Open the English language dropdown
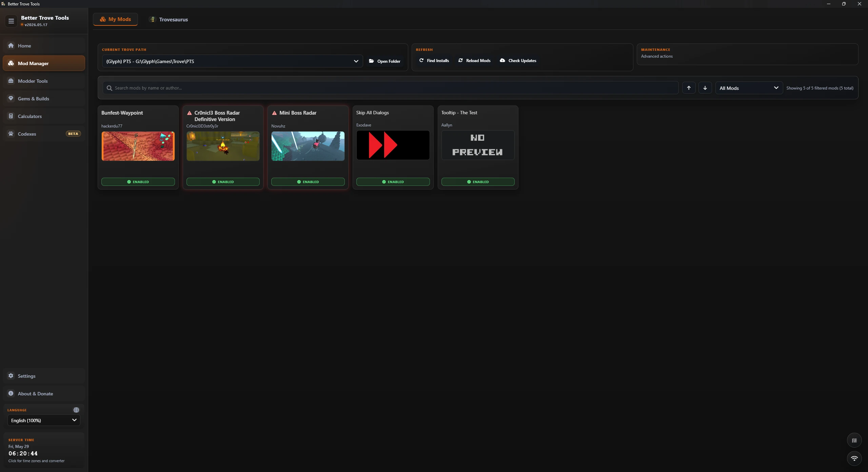 pos(44,420)
